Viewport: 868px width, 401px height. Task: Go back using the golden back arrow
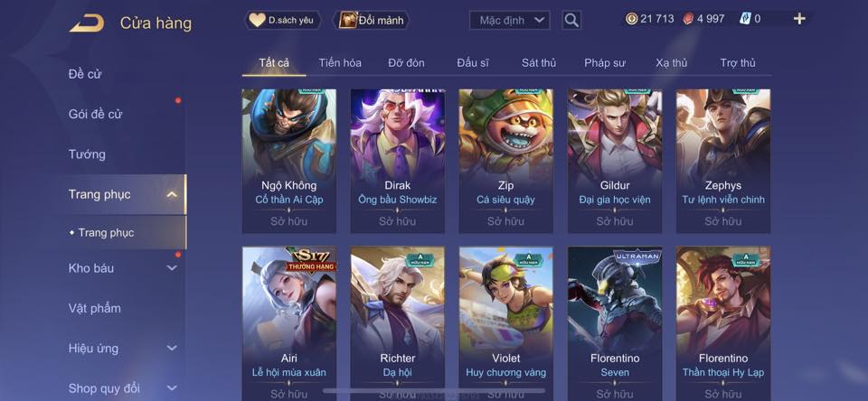pyautogui.click(x=87, y=23)
